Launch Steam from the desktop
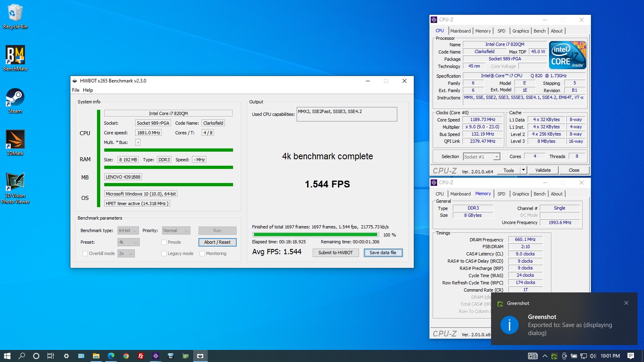 click(15, 101)
